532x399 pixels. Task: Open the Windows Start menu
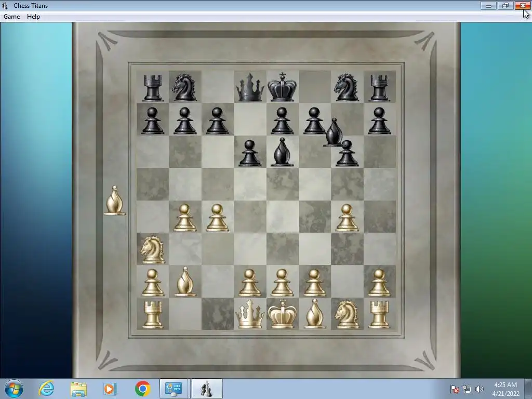tap(14, 389)
